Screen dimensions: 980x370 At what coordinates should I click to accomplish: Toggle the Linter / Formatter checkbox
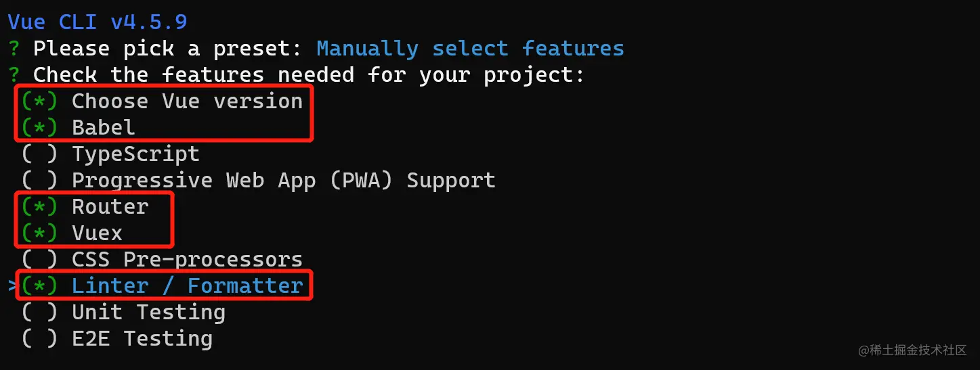pos(39,286)
